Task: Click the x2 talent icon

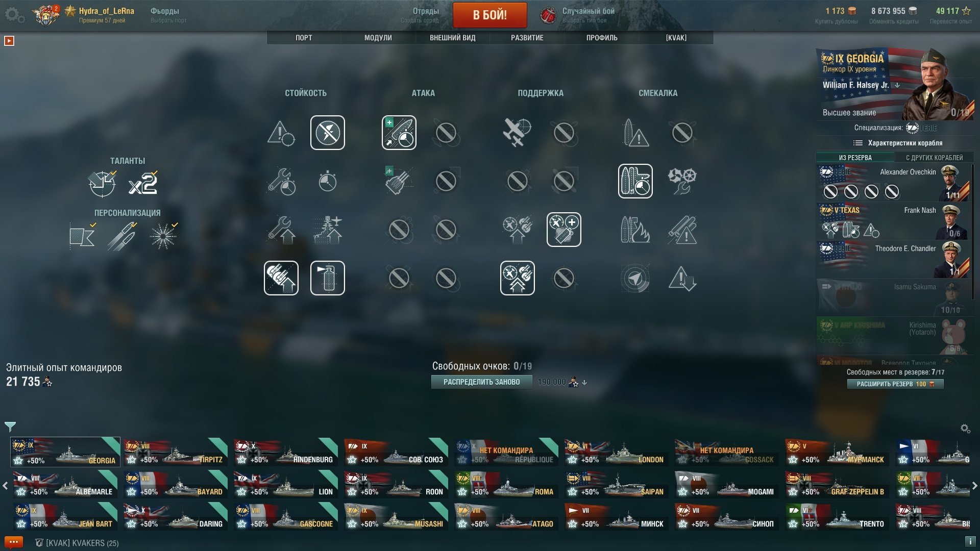Action: coord(143,183)
